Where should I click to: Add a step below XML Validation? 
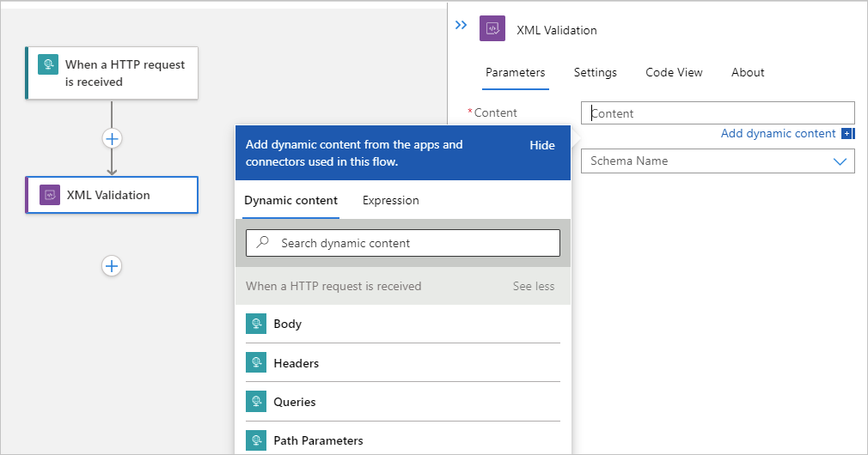tap(112, 266)
